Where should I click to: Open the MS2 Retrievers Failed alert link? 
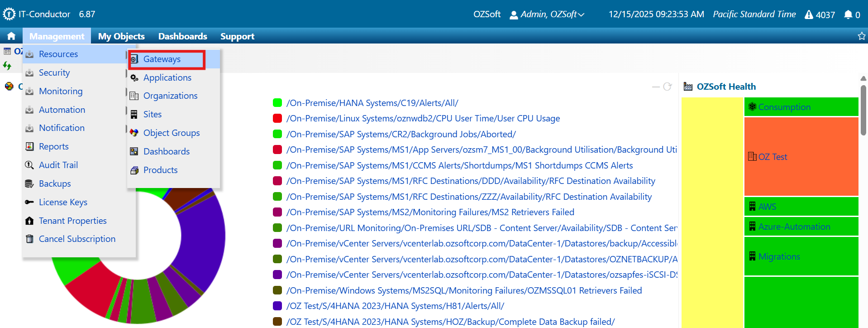coord(430,212)
